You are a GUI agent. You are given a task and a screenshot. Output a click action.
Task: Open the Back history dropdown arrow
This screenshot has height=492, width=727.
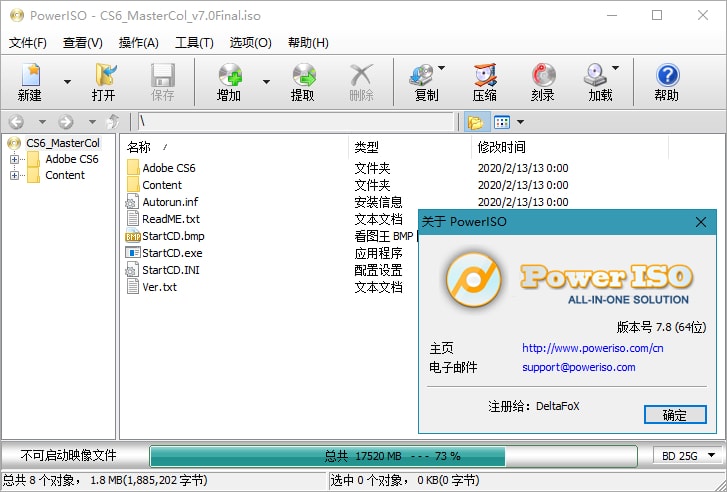42,122
